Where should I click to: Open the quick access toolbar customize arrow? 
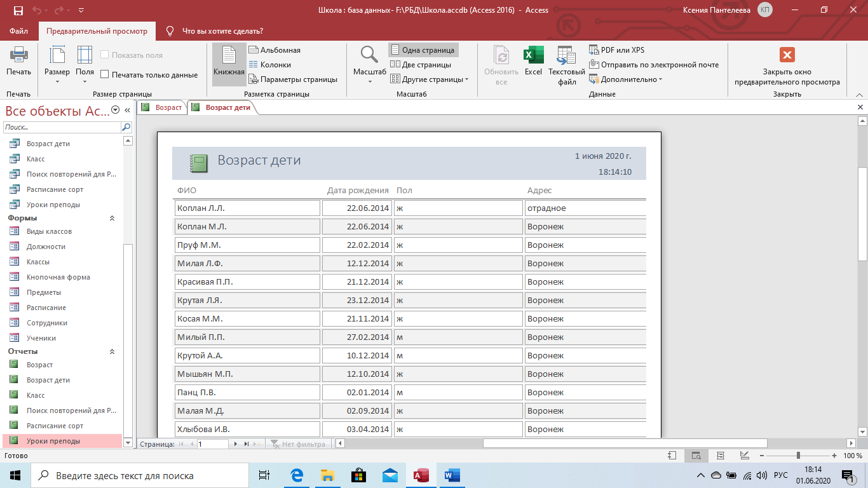[x=80, y=11]
